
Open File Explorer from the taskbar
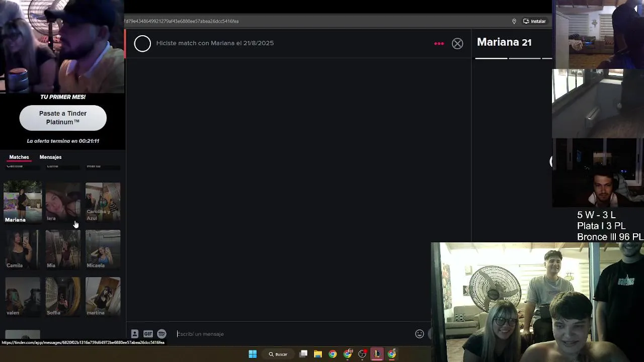pos(318,354)
